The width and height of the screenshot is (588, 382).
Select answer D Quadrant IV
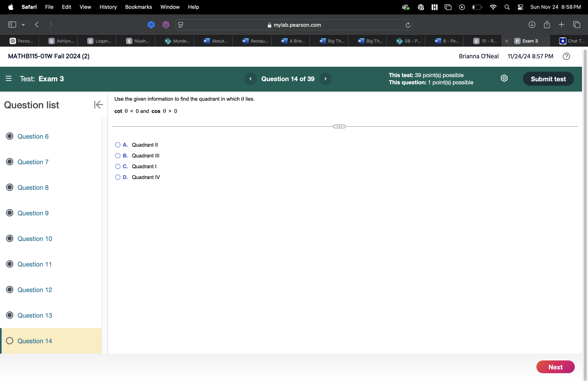(x=118, y=177)
